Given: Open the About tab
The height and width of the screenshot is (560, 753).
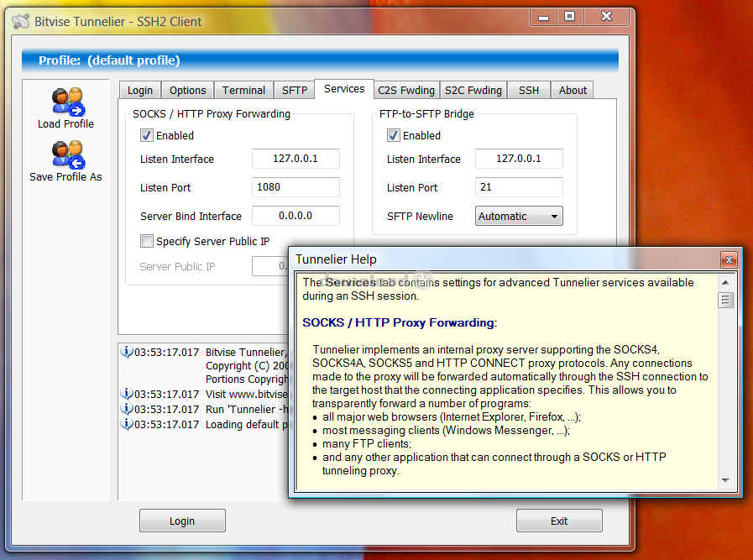Looking at the screenshot, I should click(573, 91).
